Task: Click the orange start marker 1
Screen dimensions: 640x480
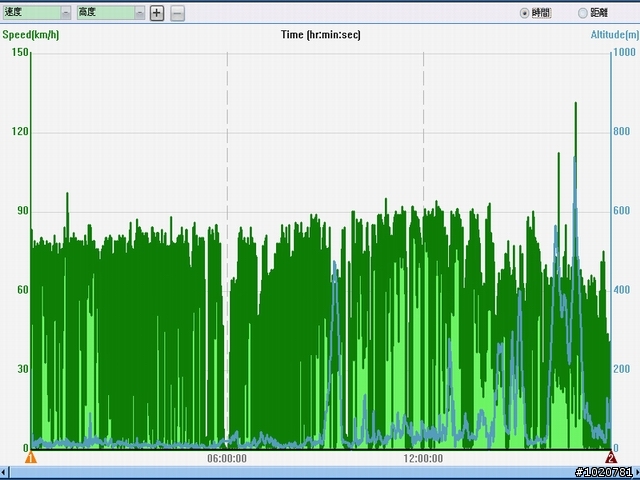Action: 31,457
